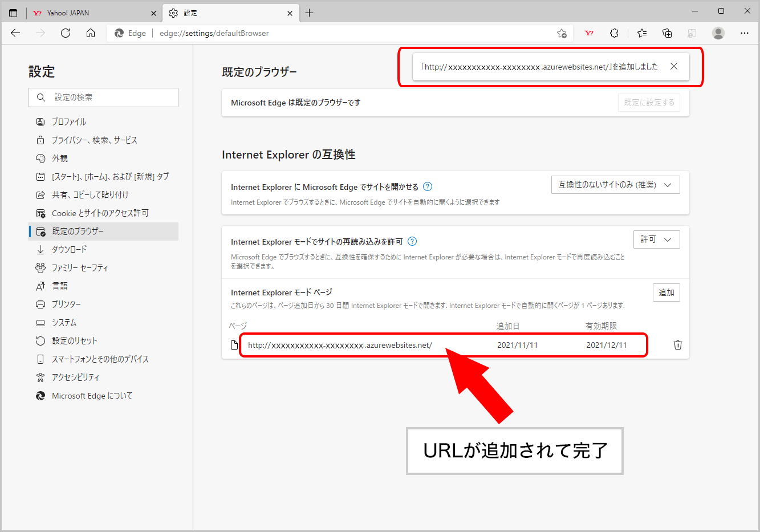Click the user profile avatar icon

(718, 33)
